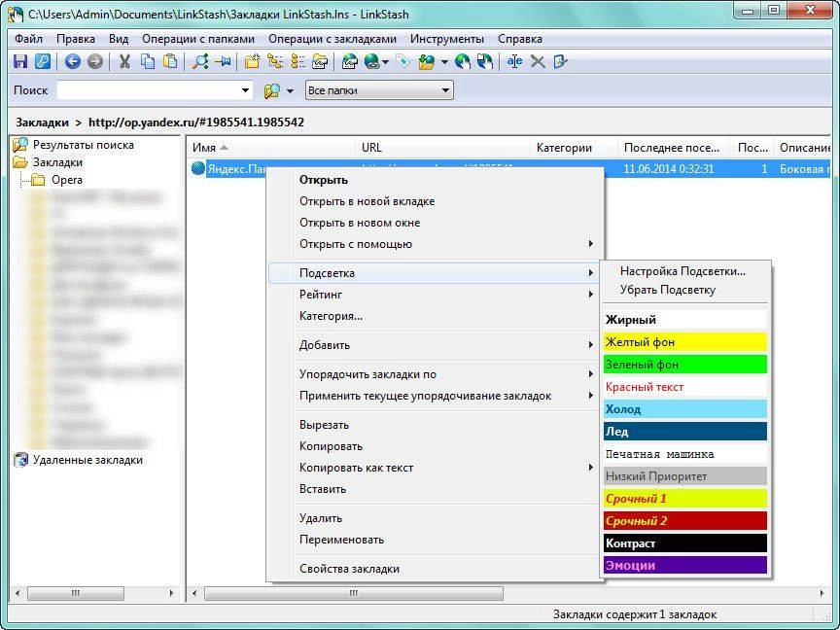The width and height of the screenshot is (840, 630).
Task: Open the Справка menu
Action: pos(519,39)
